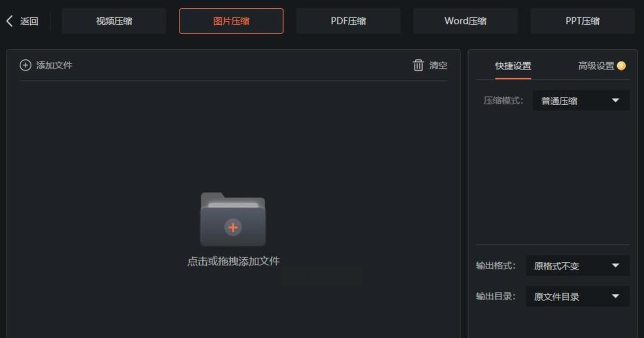This screenshot has height=338, width=644.
Task: Click the 普通压缩 compression mode combo box
Action: [581, 101]
